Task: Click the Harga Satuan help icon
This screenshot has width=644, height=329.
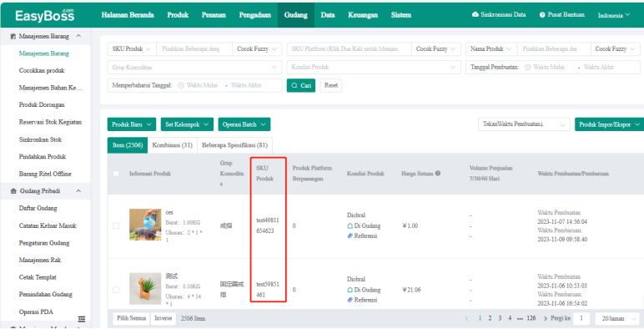Action: point(438,173)
